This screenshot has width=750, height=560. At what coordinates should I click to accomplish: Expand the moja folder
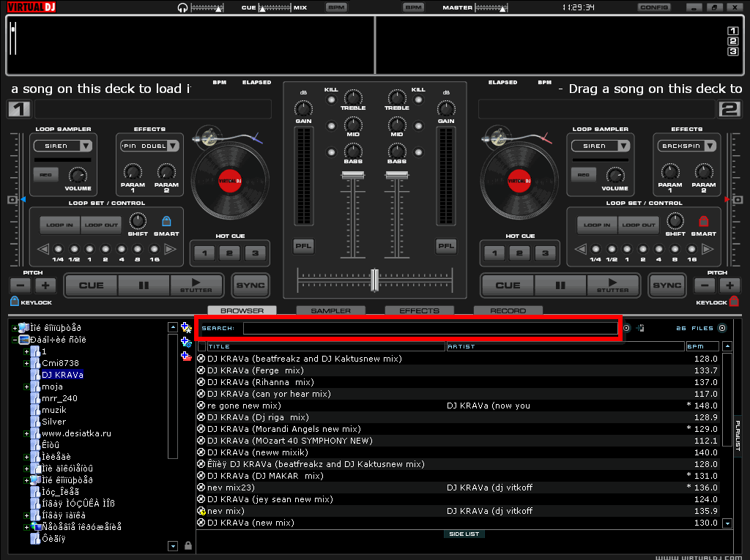tap(26, 387)
